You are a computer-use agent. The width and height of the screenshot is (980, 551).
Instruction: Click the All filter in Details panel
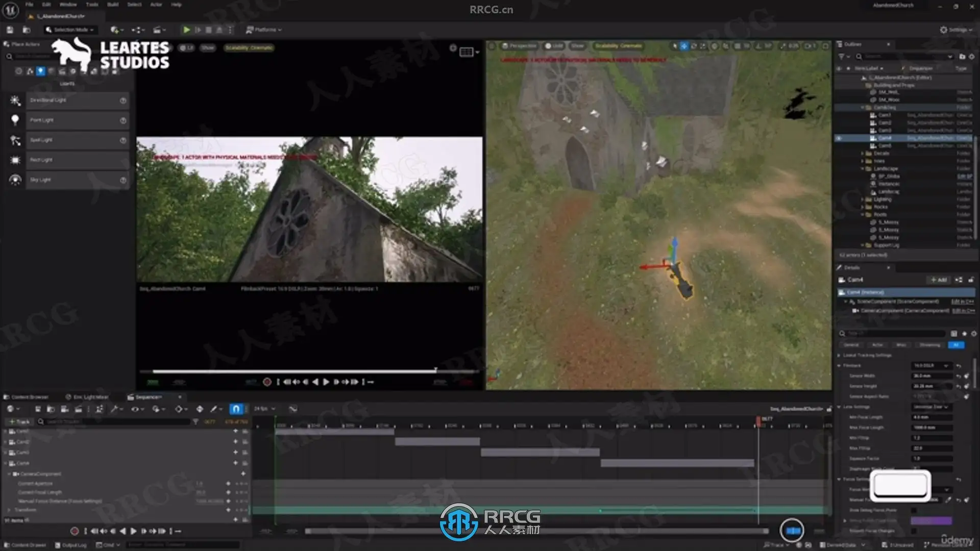[956, 345]
